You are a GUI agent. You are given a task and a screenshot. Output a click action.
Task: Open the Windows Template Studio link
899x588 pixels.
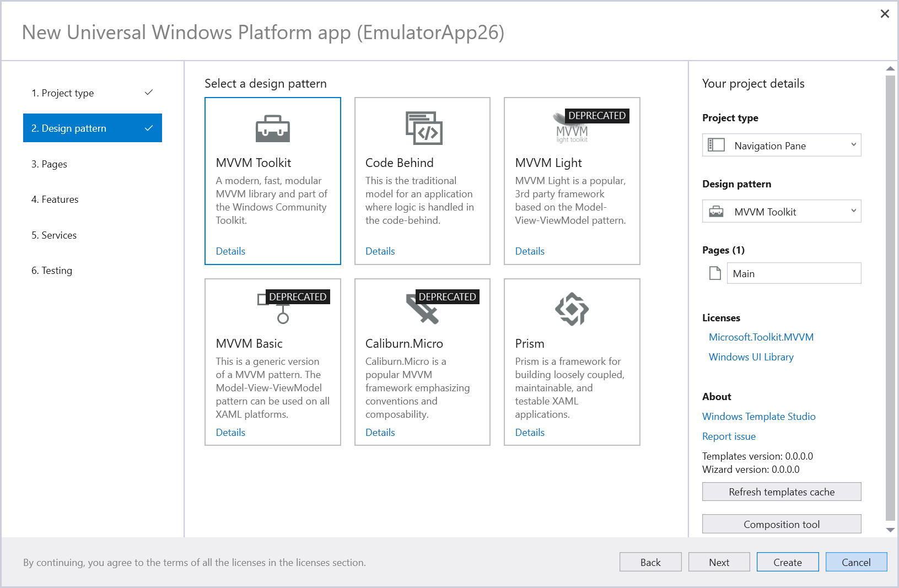tap(759, 417)
